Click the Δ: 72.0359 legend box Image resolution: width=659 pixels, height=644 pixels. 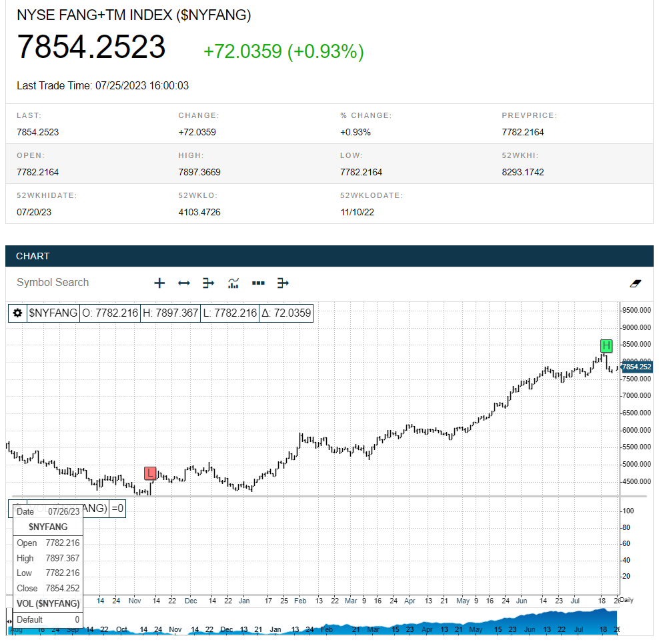tap(286, 313)
